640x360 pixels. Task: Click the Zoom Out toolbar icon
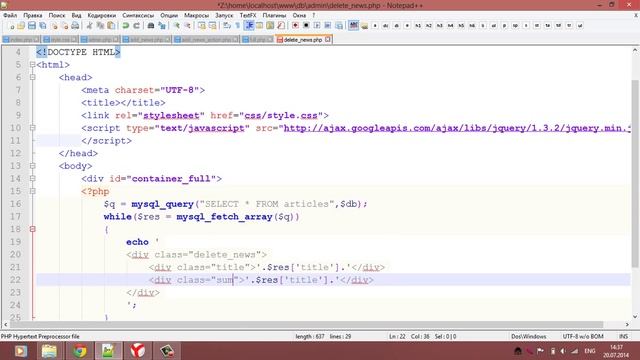pos(187,26)
